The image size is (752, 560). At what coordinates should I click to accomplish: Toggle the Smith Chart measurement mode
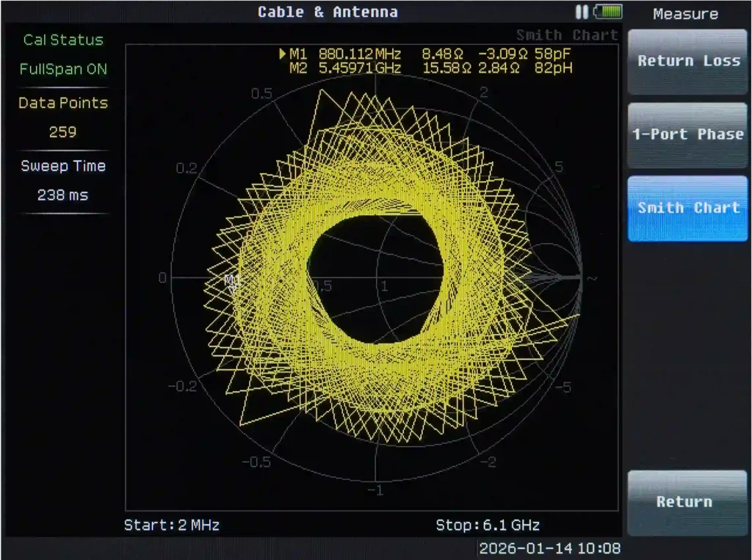[687, 208]
